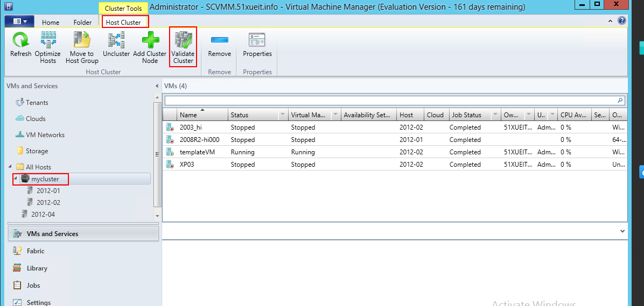Click the navigation tree scrollbar thumb
The height and width of the screenshot is (306, 644).
pyautogui.click(x=157, y=155)
